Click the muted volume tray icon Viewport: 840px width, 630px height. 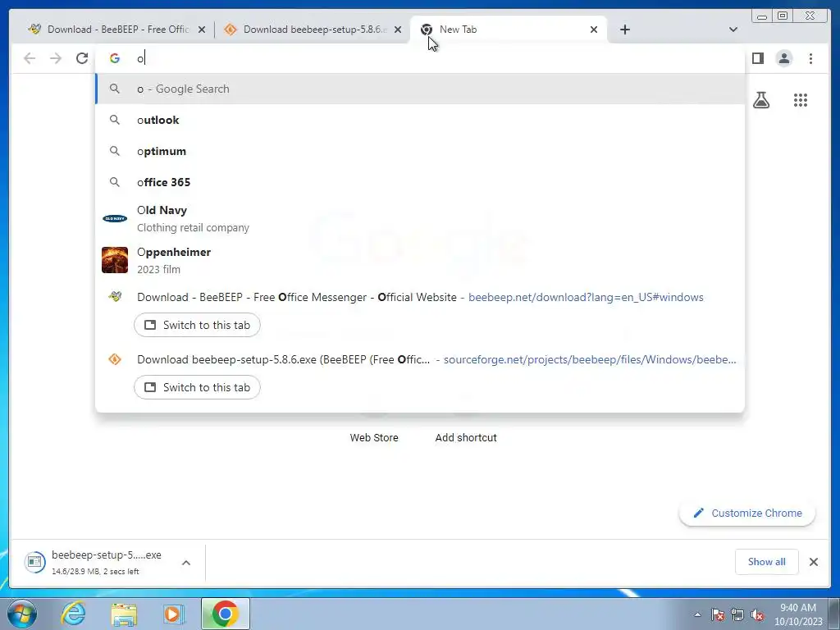tap(757, 614)
